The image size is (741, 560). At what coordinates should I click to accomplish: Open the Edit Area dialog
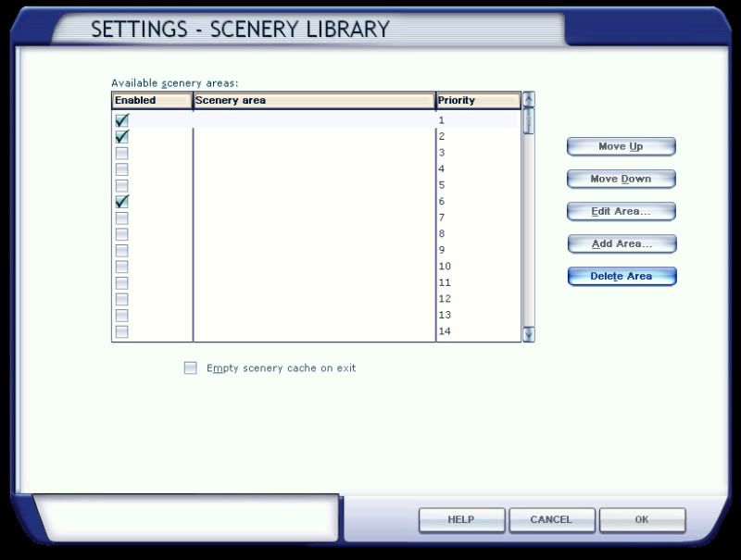point(621,211)
